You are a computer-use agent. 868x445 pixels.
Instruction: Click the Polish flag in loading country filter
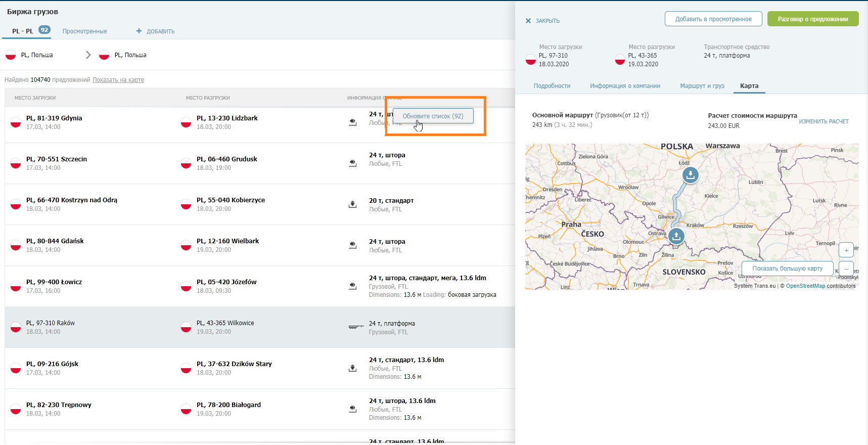(x=11, y=55)
